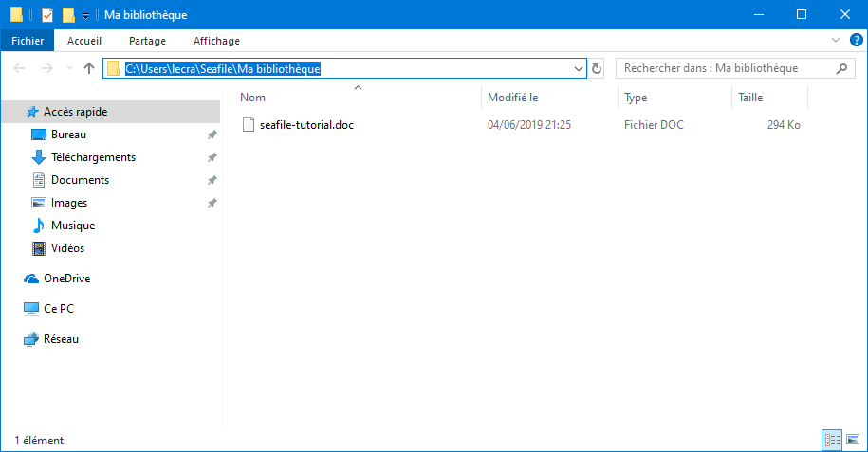Select the seafile-tutorial.doc file
The width and height of the screenshot is (868, 452).
[306, 125]
